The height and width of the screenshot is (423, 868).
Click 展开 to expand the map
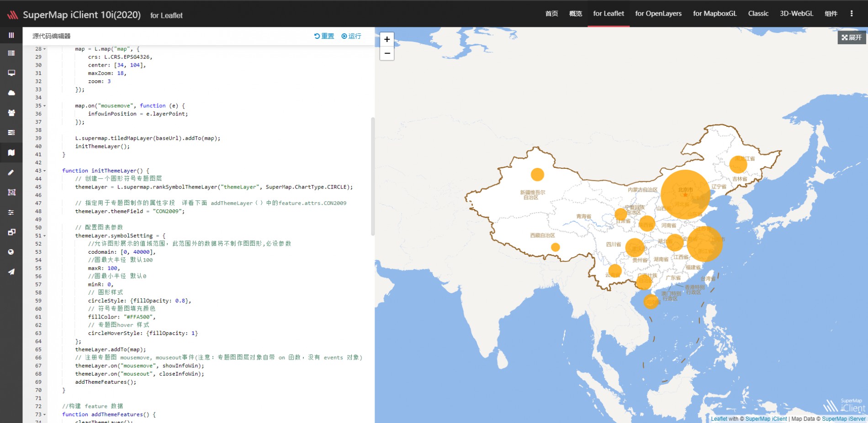point(852,37)
